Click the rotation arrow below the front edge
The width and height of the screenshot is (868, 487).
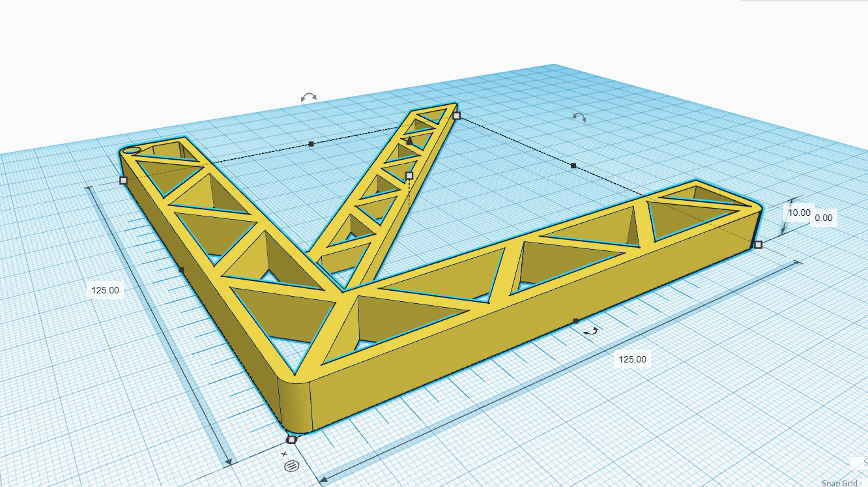[591, 332]
